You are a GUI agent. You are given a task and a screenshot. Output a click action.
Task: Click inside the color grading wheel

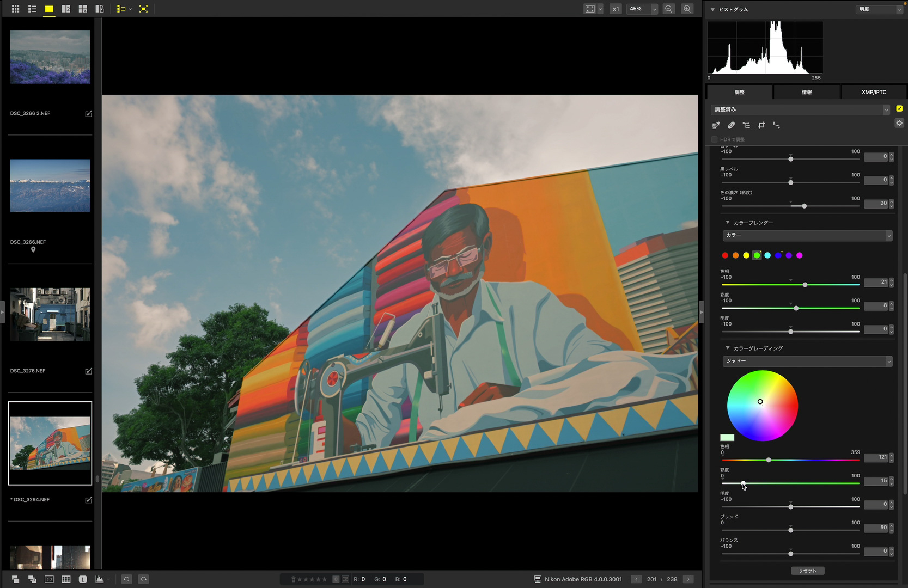point(763,406)
